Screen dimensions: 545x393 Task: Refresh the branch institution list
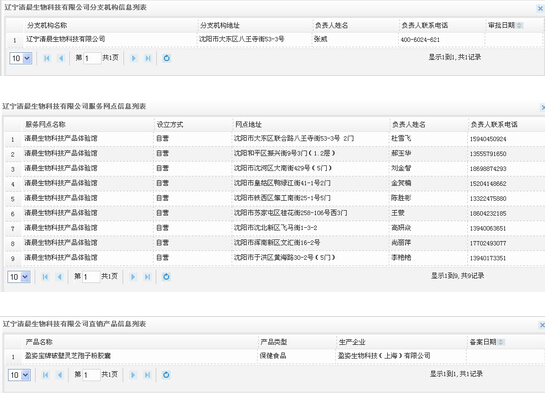pos(166,58)
